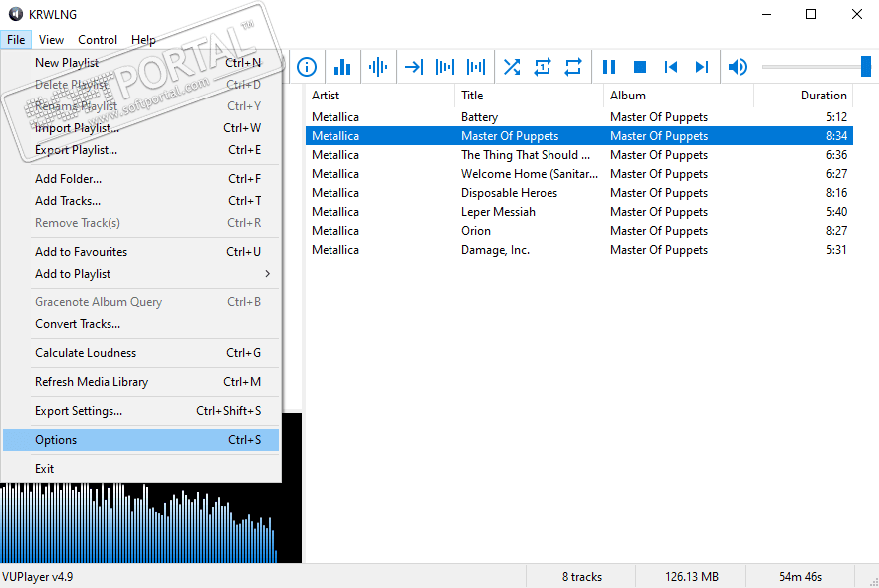Click the KRWLNG app icon in title bar
This screenshot has height=588, width=879.
[x=16, y=14]
